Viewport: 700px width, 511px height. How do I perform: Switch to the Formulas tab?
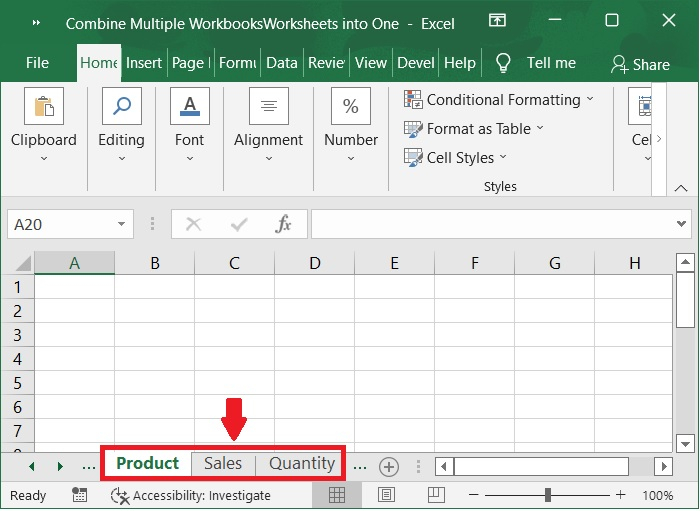[238, 63]
